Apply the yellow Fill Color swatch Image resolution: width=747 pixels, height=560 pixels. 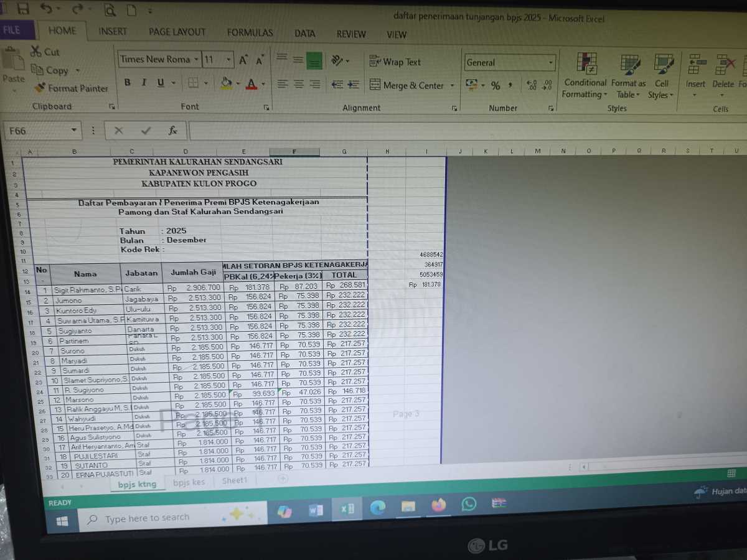pyautogui.click(x=227, y=83)
